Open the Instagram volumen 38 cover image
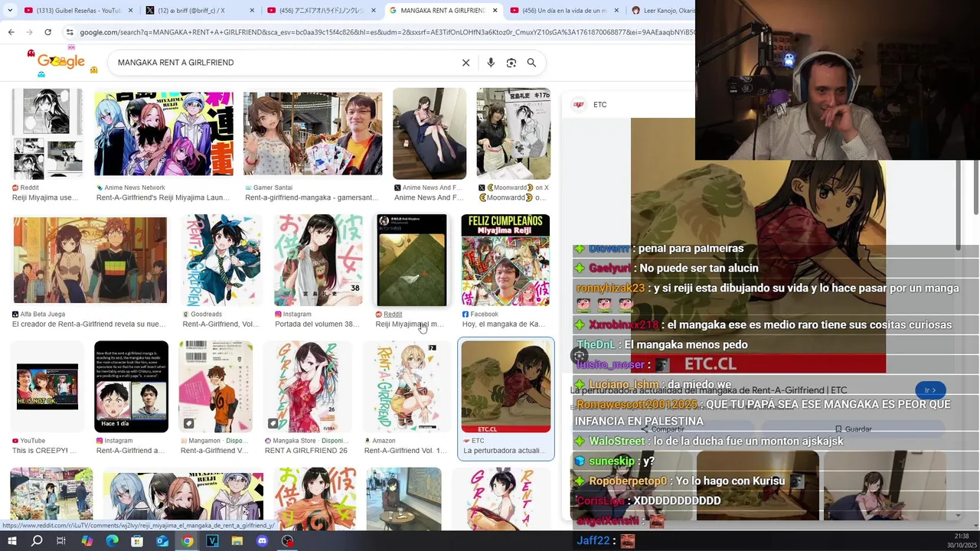 [x=318, y=261]
